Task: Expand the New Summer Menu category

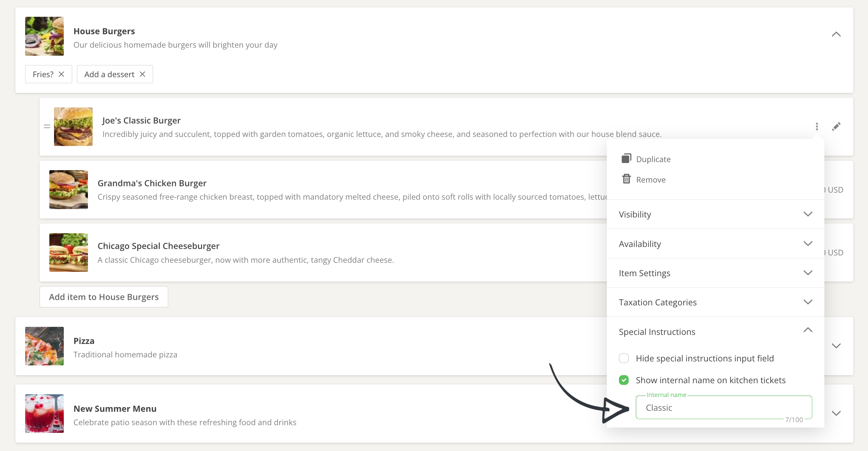Action: click(836, 413)
